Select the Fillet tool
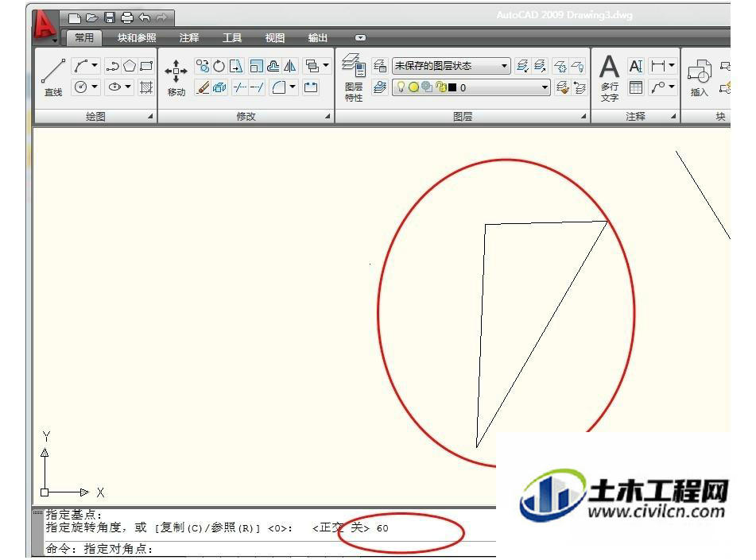The height and width of the screenshot is (560, 756). pos(279,87)
